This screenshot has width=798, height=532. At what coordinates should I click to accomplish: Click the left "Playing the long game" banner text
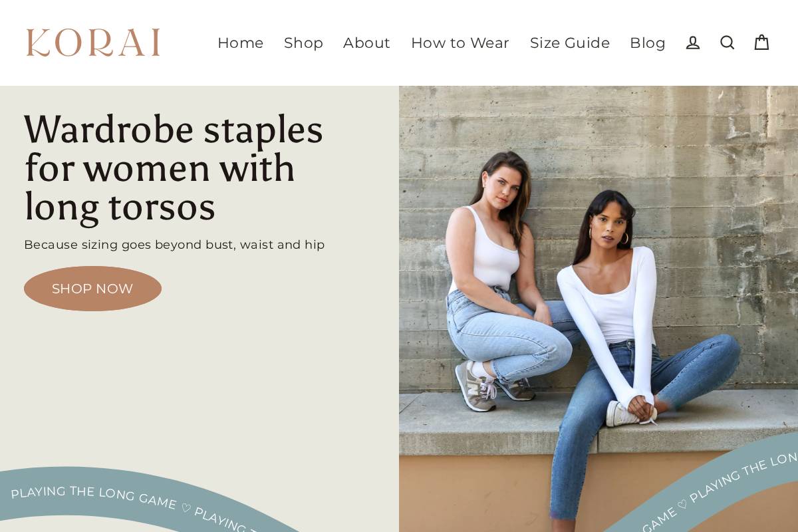[93, 495]
